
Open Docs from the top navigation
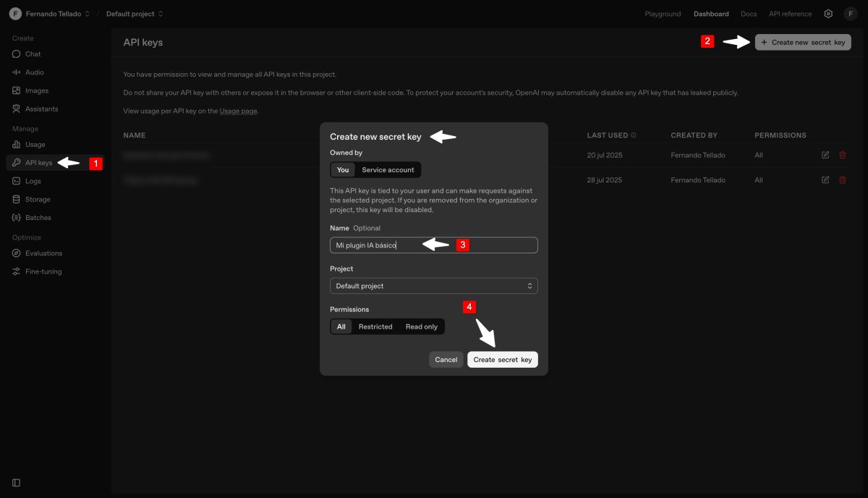click(748, 14)
